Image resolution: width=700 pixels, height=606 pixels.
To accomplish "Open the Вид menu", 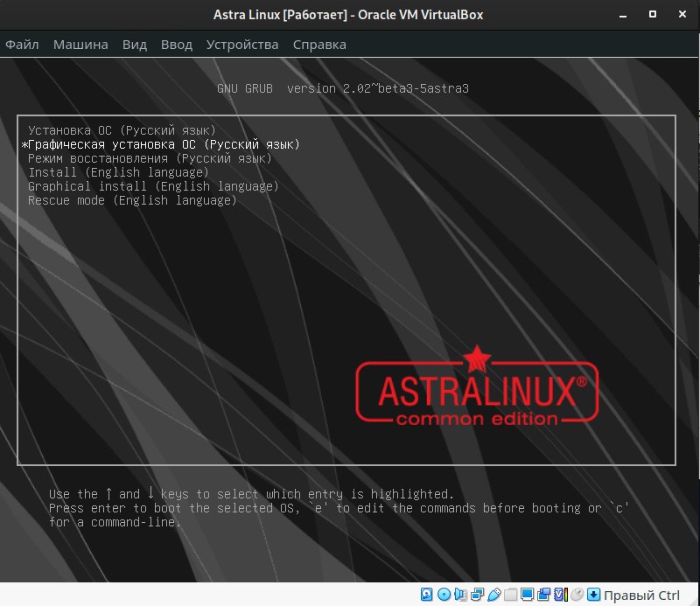I will (135, 45).
